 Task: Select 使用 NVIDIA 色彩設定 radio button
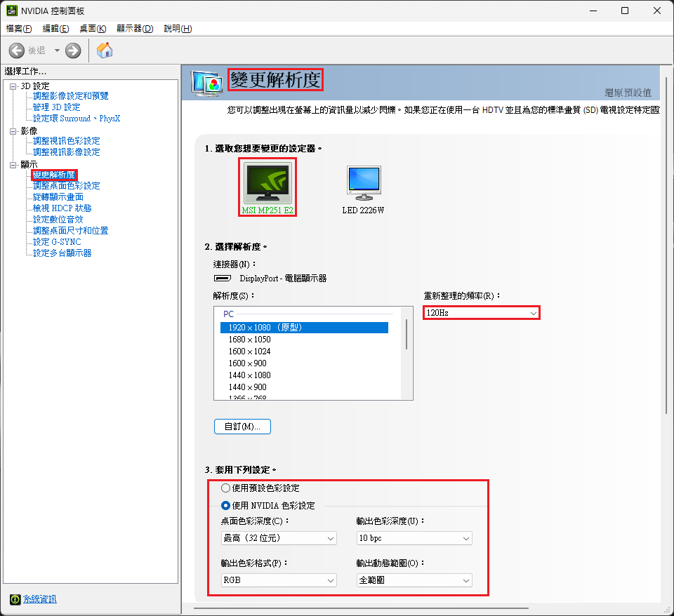point(225,506)
